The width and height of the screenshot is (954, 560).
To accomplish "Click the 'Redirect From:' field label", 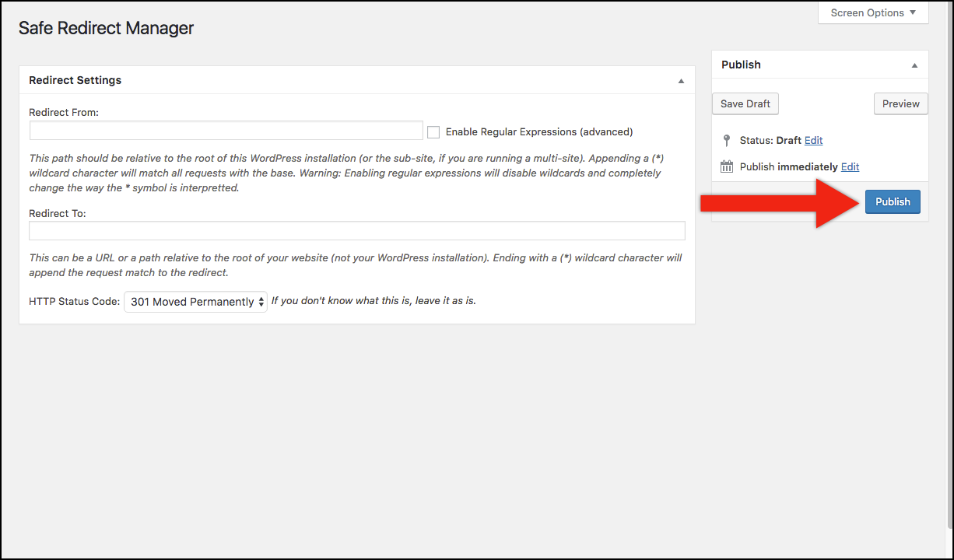I will coord(64,112).
